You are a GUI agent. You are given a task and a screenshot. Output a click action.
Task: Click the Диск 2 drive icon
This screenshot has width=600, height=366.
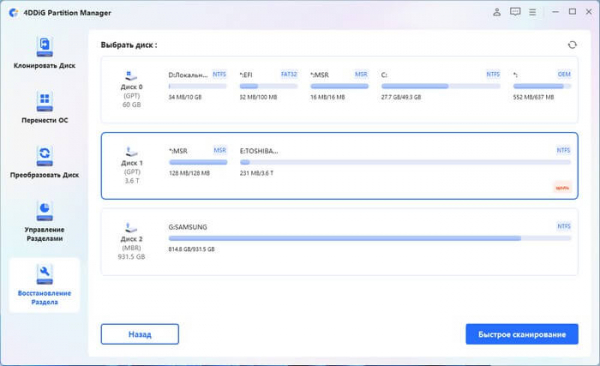click(131, 227)
